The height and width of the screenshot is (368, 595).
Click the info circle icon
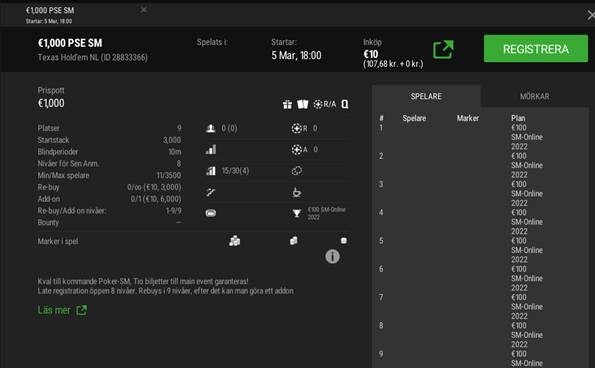click(x=332, y=256)
